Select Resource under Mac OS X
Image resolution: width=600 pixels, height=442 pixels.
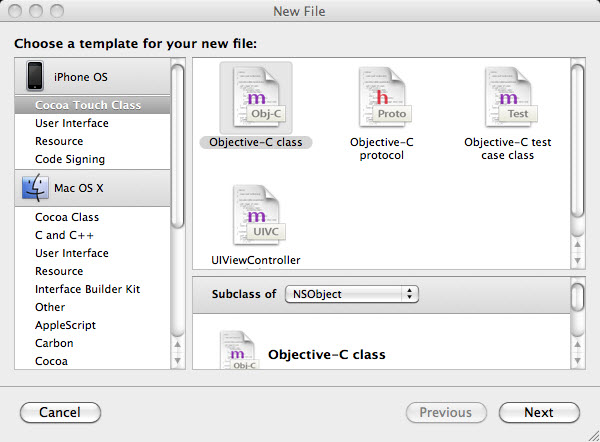tap(92, 271)
